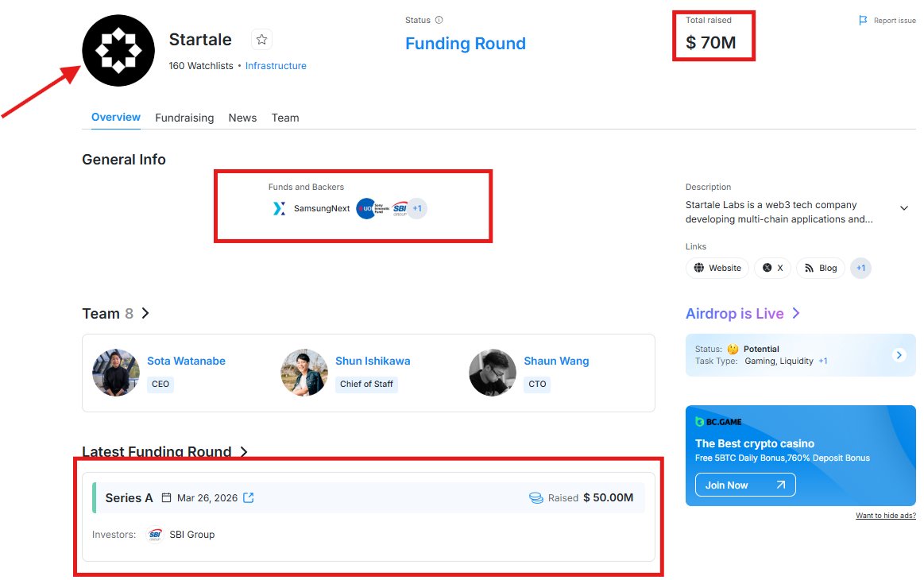Add Startale to watchlist with star icon

(x=261, y=40)
